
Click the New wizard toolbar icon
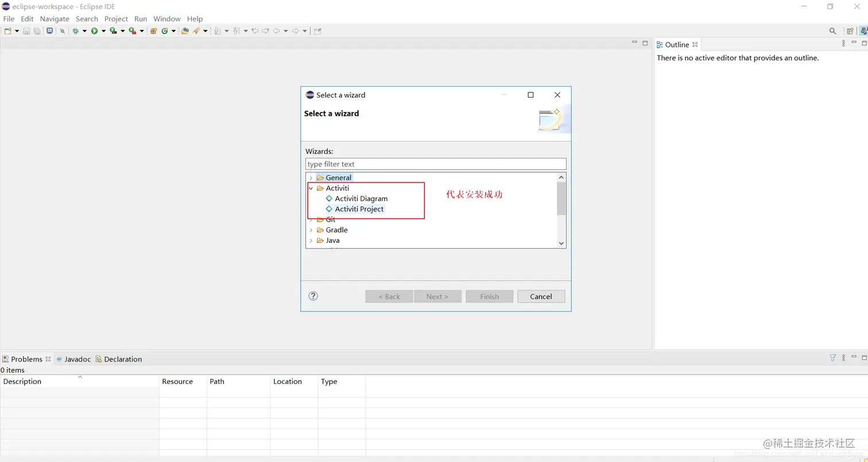tap(8, 31)
